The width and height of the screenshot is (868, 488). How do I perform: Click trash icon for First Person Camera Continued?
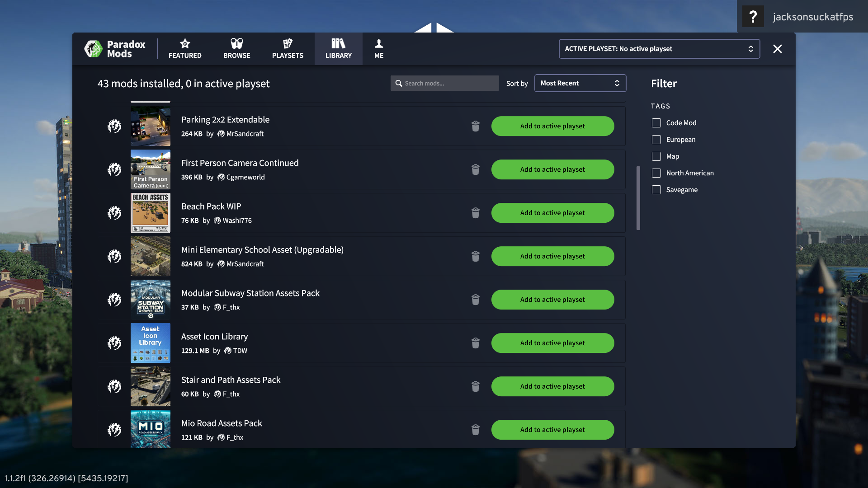(x=475, y=169)
